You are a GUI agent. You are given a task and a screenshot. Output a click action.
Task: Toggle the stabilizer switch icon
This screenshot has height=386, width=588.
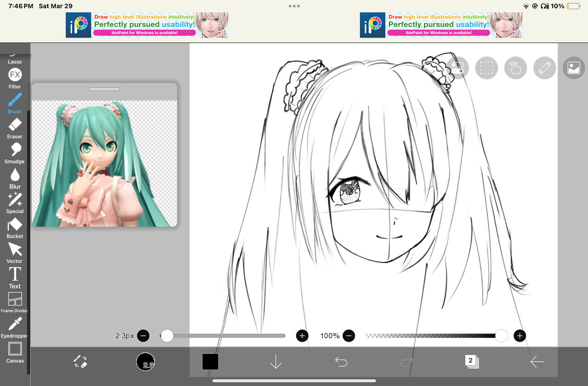(457, 68)
